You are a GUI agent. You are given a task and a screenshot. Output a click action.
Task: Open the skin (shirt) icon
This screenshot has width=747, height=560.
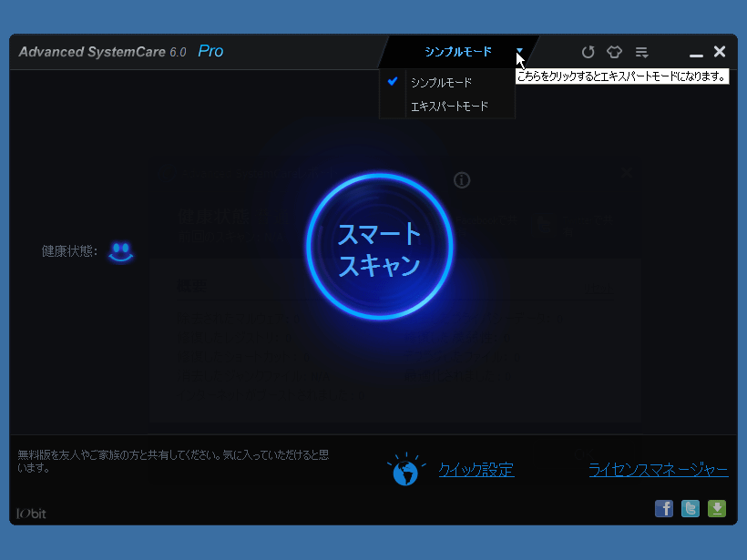coord(614,51)
